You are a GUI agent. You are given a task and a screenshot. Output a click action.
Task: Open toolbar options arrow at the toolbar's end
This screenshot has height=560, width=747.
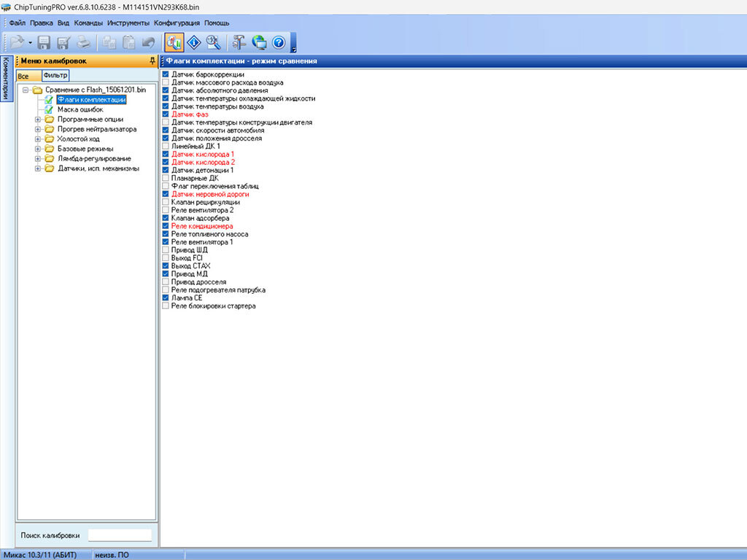pos(293,49)
